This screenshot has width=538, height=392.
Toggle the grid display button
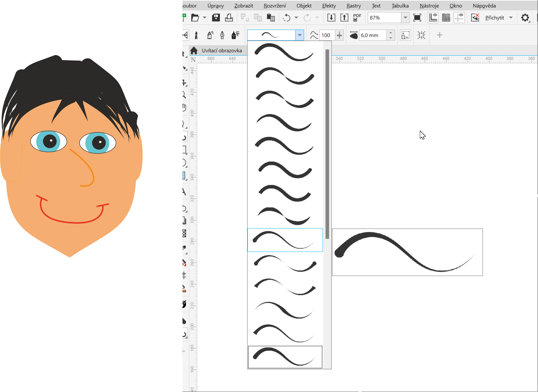446,18
